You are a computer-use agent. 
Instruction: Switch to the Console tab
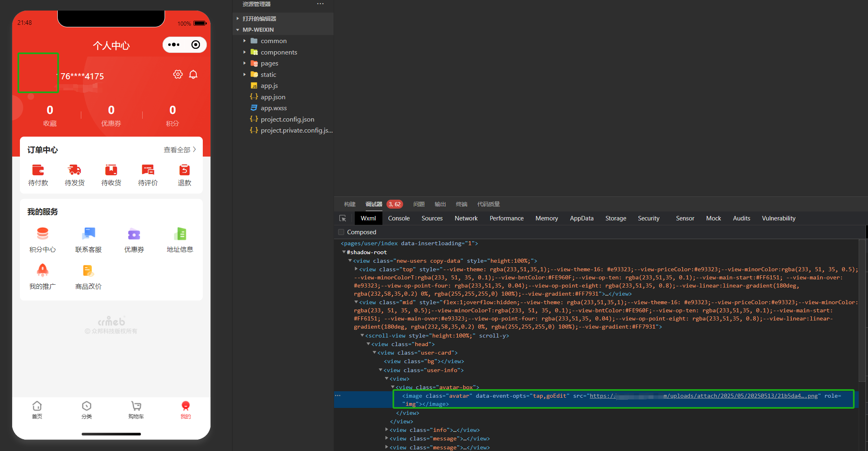(x=399, y=218)
